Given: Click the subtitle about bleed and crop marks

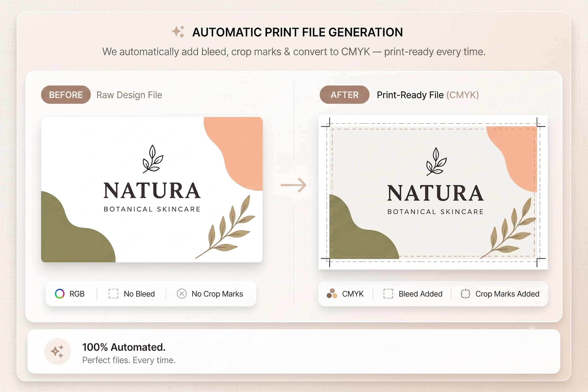Looking at the screenshot, I should pyautogui.click(x=294, y=52).
